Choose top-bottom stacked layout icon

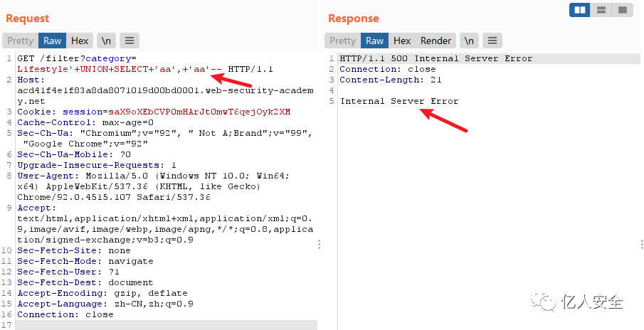(x=601, y=10)
